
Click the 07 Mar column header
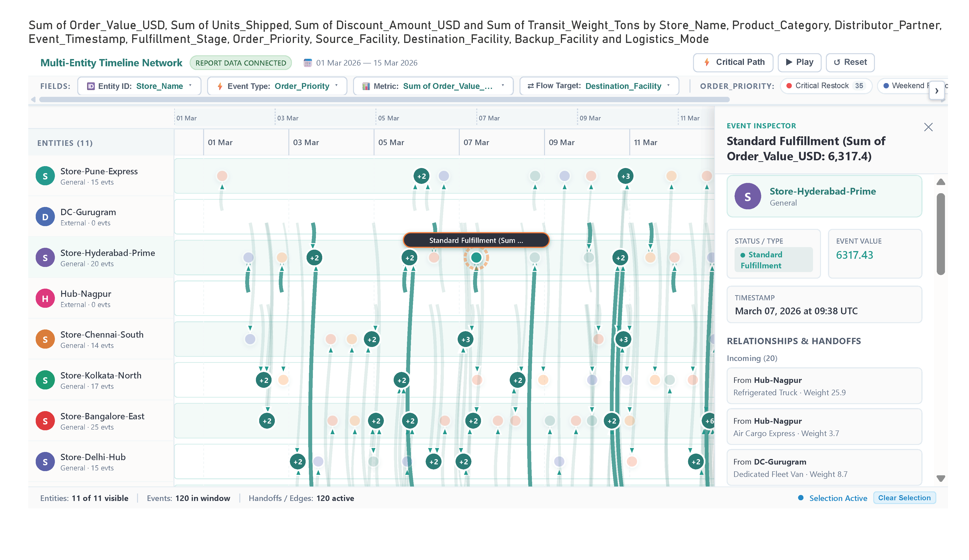476,143
